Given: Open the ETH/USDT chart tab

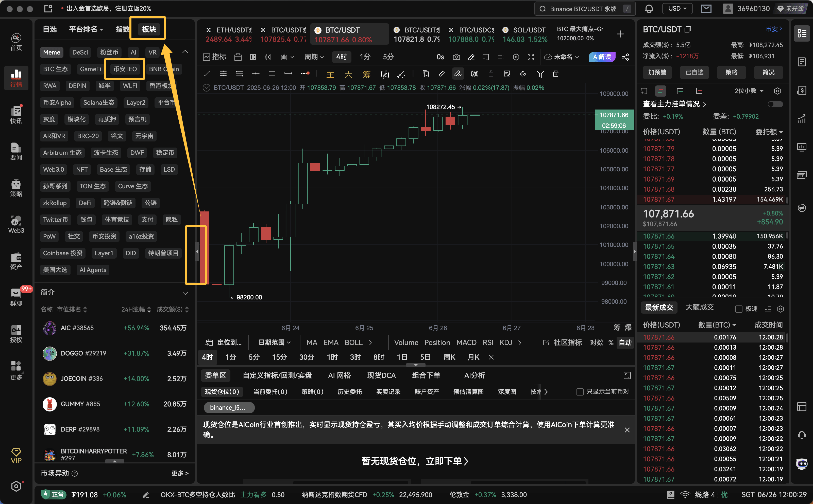Looking at the screenshot, I should 229,34.
